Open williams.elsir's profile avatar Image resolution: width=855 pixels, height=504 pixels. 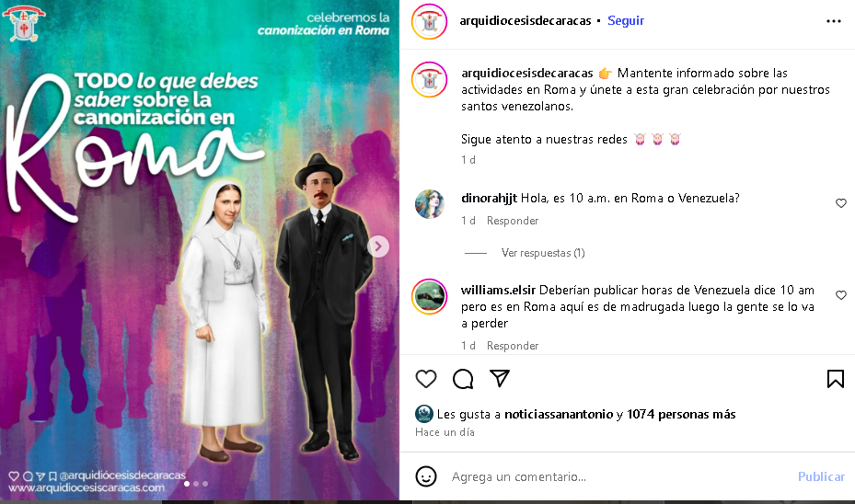point(429,297)
